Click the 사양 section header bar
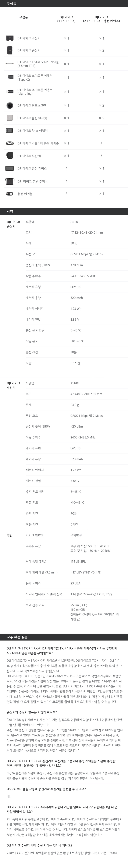 click(64, 211)
